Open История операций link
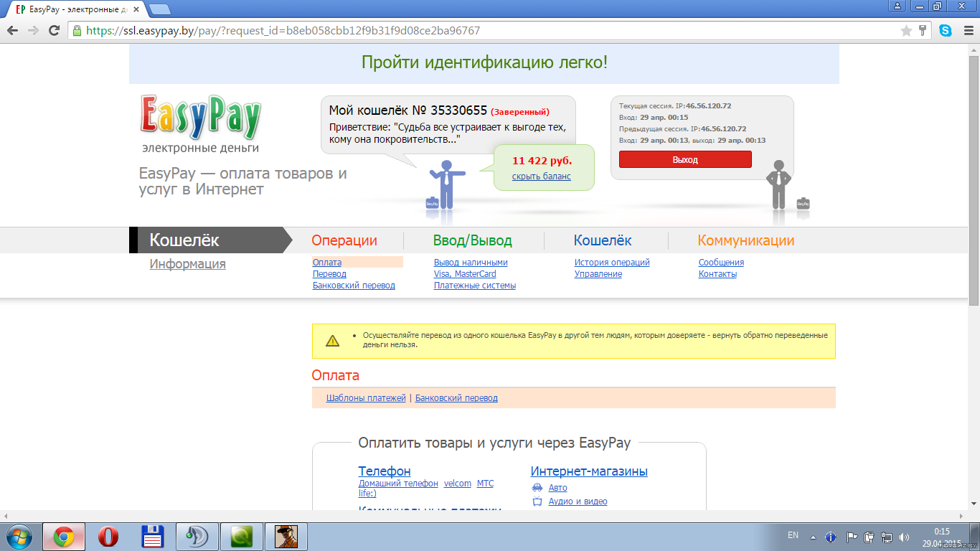980x551 pixels. tap(612, 263)
